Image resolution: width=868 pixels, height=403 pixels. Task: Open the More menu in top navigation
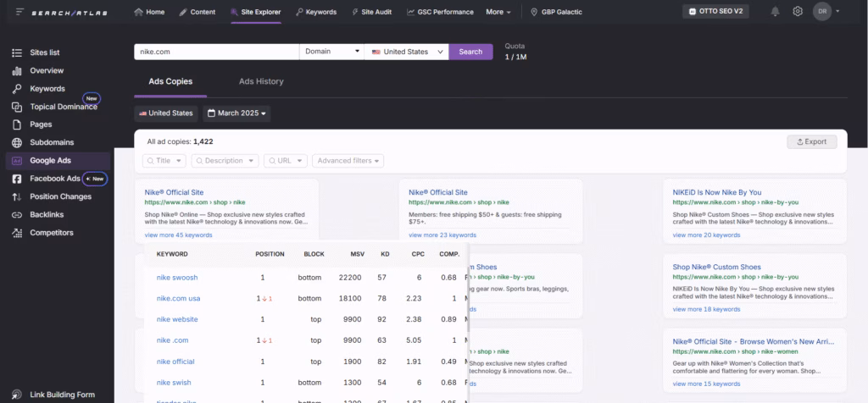click(498, 12)
